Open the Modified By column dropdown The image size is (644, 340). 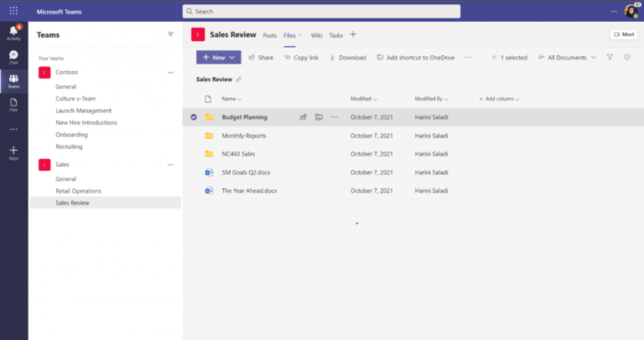pos(431,99)
